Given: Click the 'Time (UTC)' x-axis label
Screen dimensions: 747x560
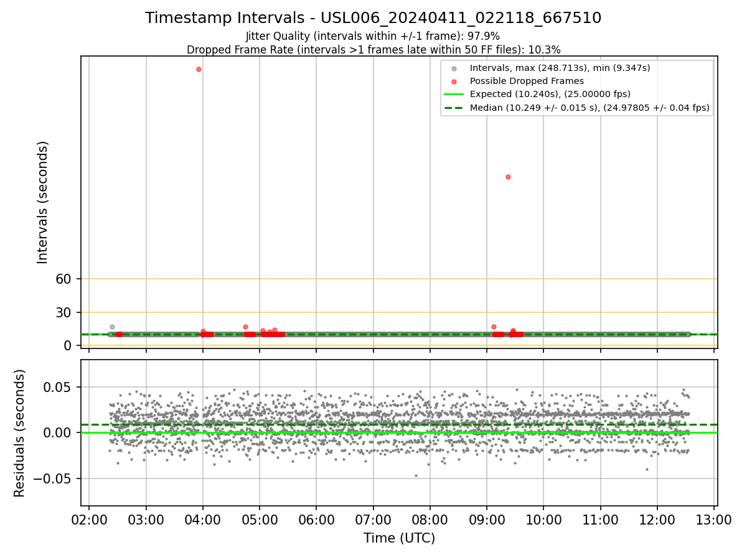Looking at the screenshot, I should (x=399, y=538).
